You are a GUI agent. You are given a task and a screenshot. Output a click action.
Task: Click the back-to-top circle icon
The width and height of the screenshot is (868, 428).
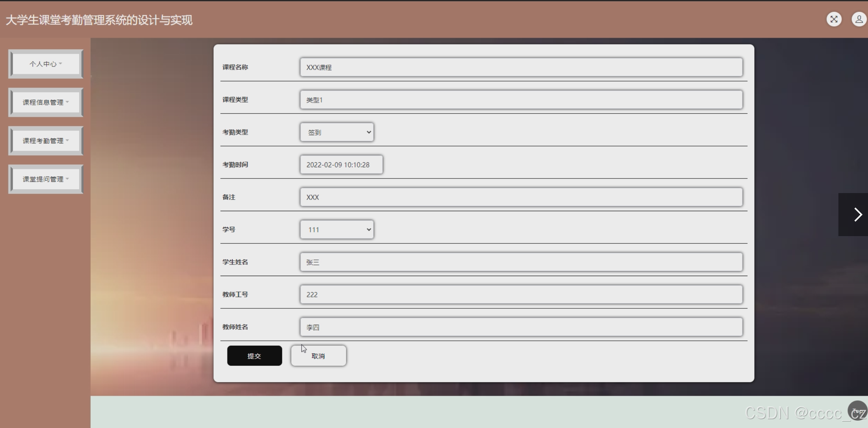pos(857,411)
